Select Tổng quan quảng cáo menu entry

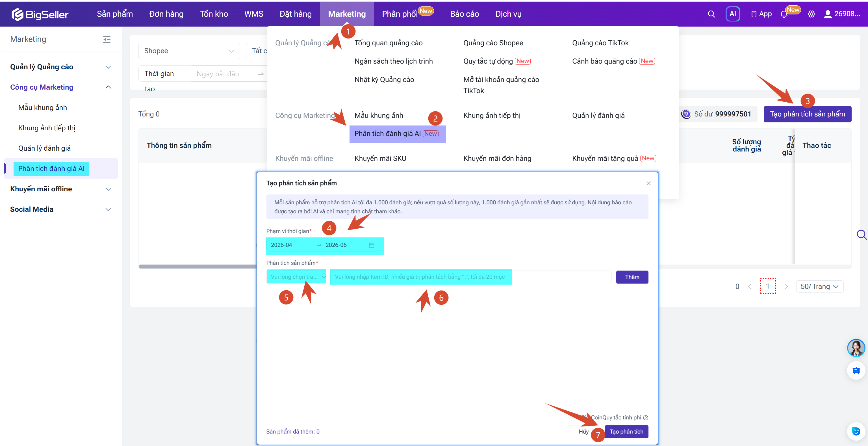tap(388, 43)
